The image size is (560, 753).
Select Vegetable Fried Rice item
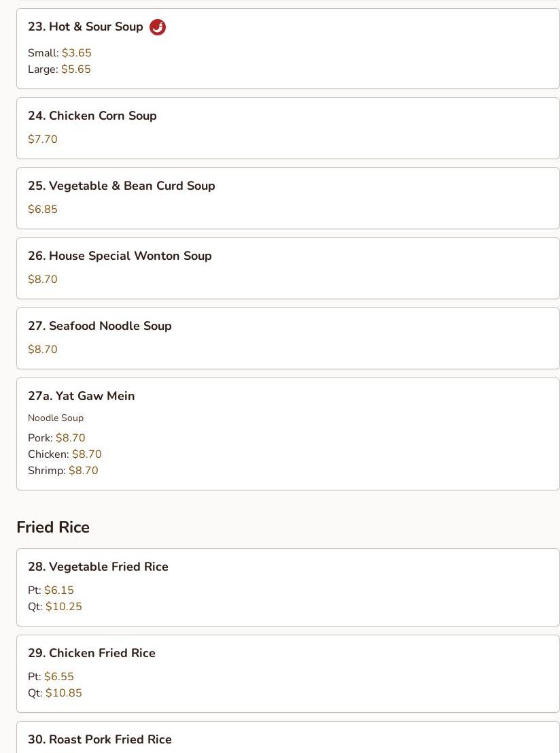(x=288, y=587)
